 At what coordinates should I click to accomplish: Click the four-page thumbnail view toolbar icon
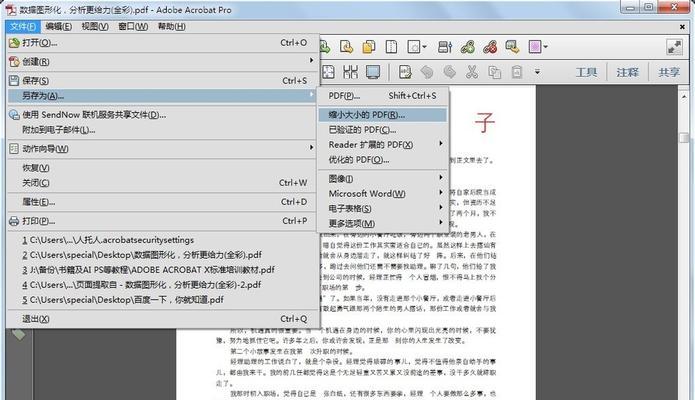350,72
